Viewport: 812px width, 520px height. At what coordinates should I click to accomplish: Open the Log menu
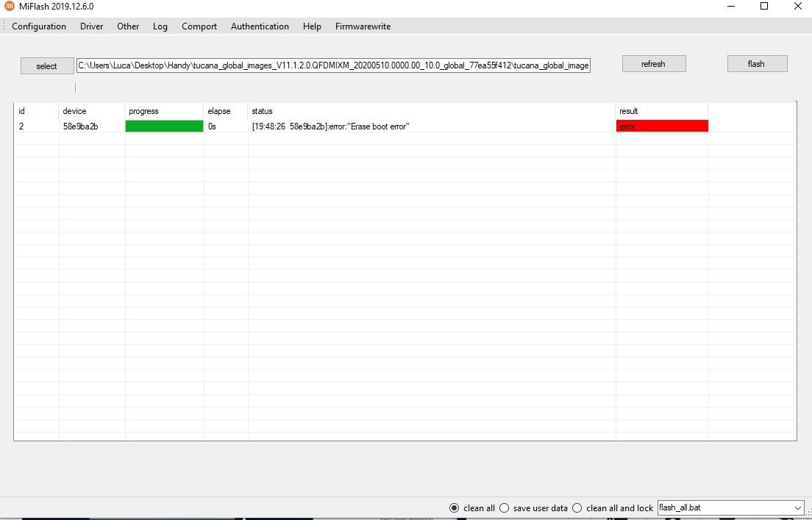click(160, 26)
